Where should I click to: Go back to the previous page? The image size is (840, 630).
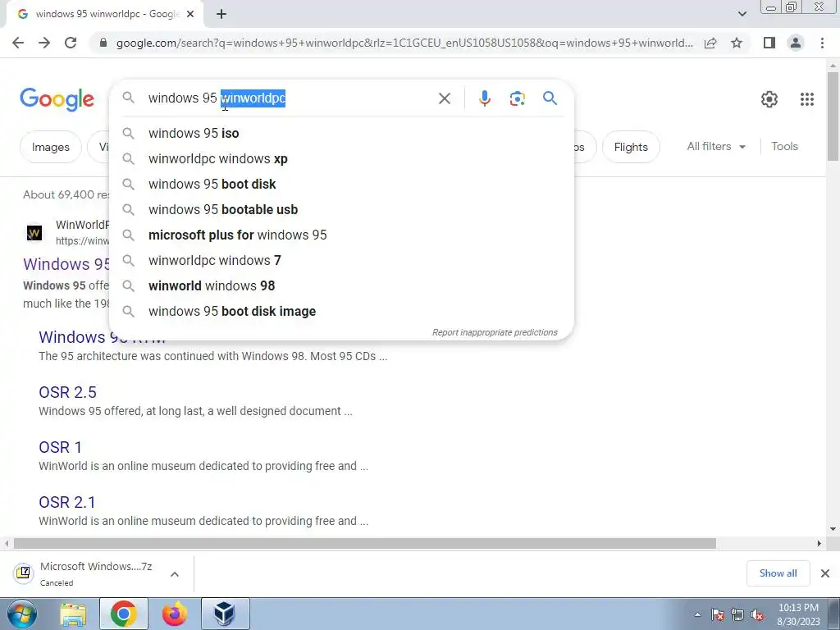click(x=18, y=43)
